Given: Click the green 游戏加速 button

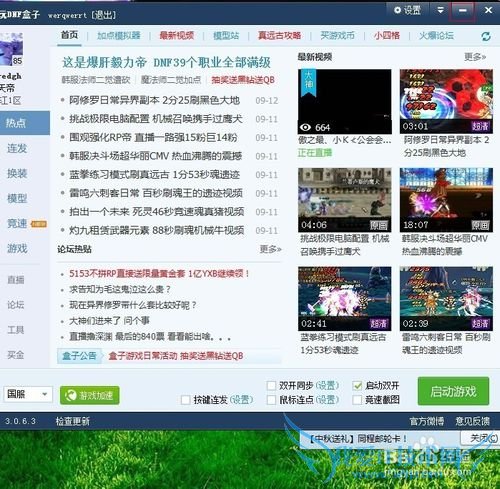Looking at the screenshot, I should coord(90,395).
